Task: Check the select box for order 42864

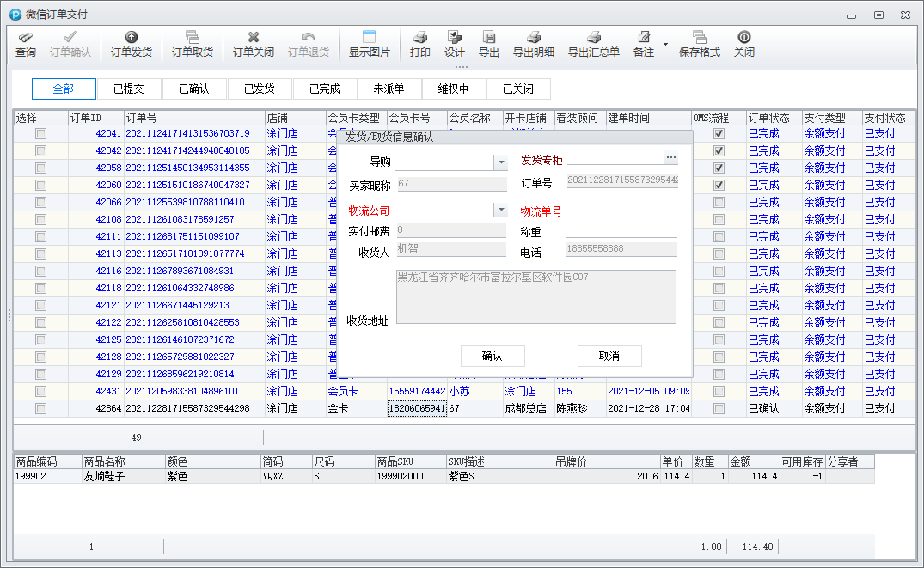Action: [x=40, y=409]
